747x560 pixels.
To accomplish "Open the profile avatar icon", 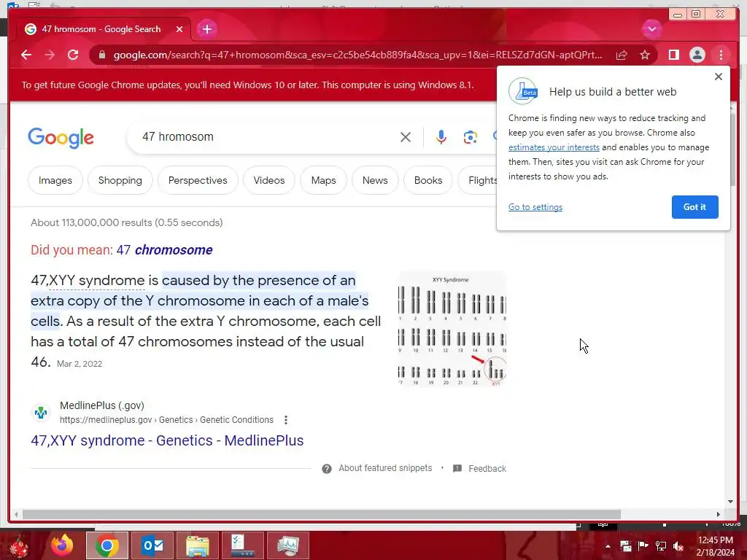I will pos(697,55).
